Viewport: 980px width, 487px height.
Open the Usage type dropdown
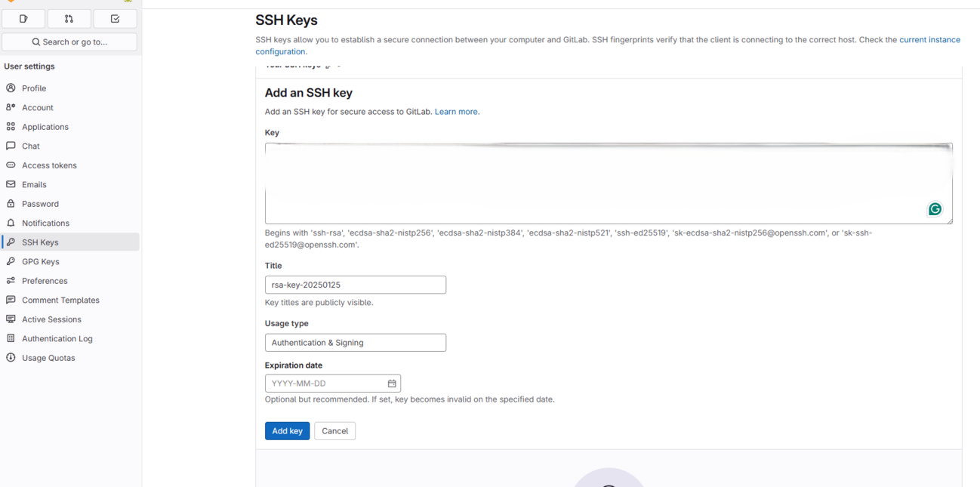356,343
